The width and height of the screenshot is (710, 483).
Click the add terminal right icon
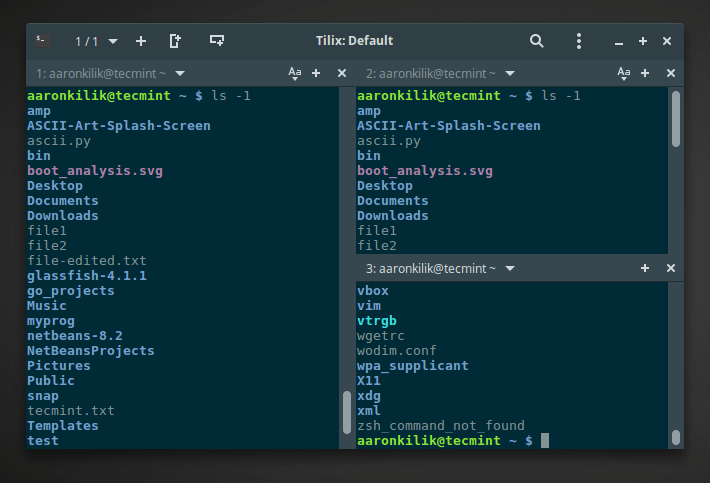176,41
